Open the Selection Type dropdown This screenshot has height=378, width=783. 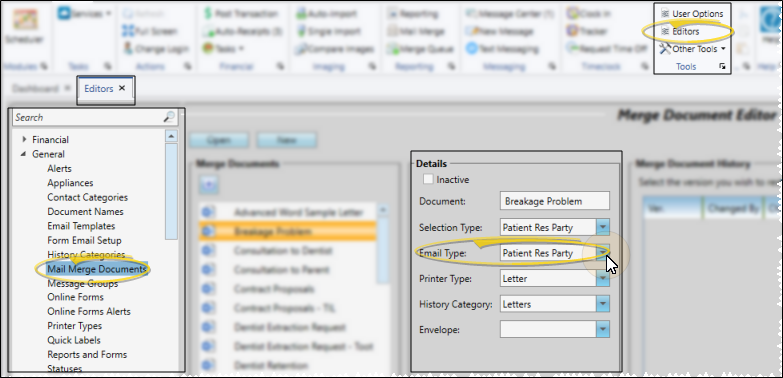(603, 227)
